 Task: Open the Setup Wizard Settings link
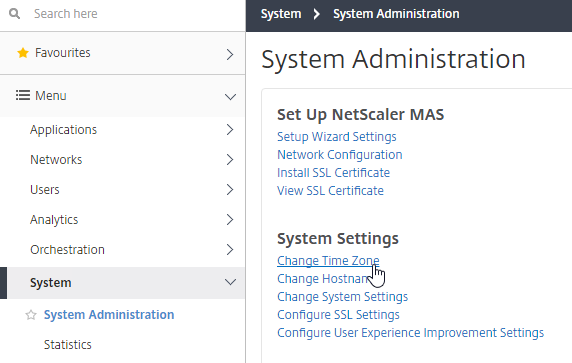point(337,137)
